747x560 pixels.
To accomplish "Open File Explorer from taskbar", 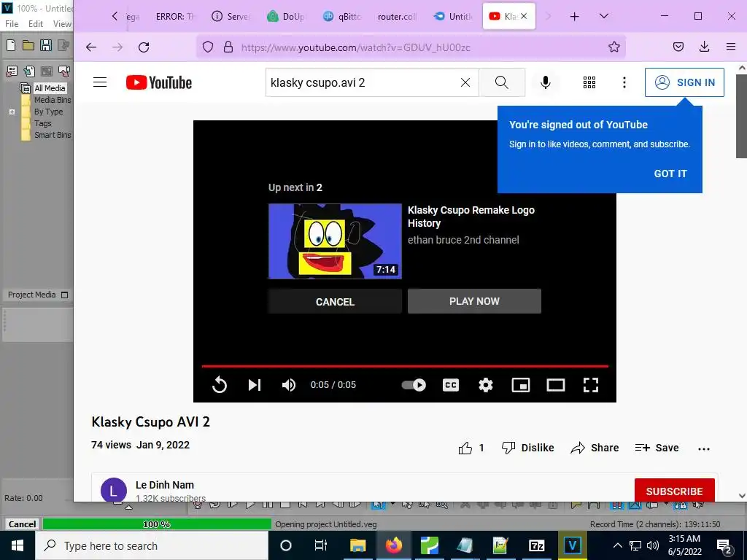I will click(x=357, y=545).
